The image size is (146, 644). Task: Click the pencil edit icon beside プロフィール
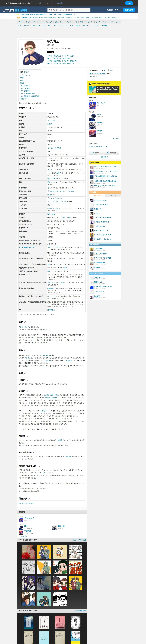coord(34,108)
